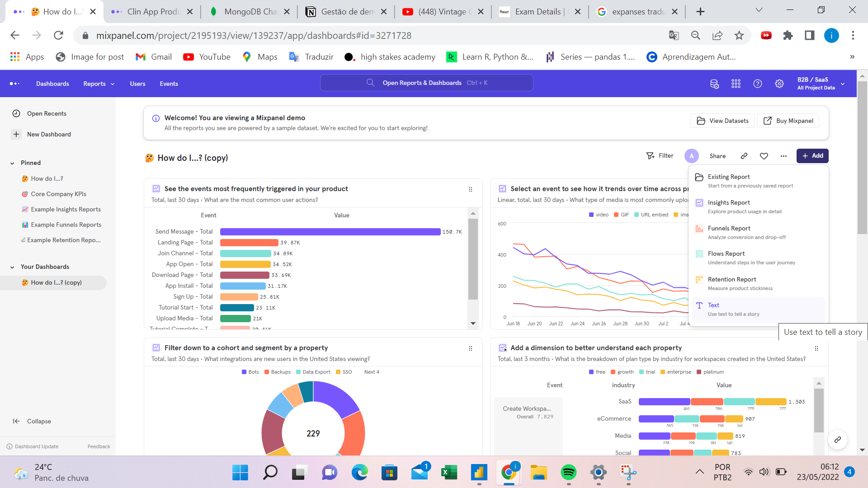Open Power BI from taskbar
Image resolution: width=868 pixels, height=488 pixels.
click(x=479, y=473)
